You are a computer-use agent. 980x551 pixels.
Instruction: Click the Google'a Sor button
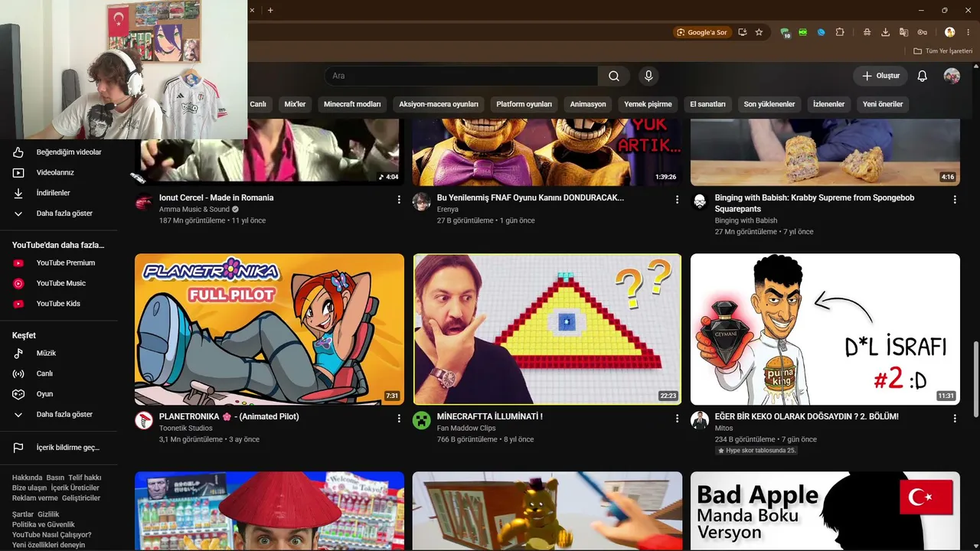(701, 32)
